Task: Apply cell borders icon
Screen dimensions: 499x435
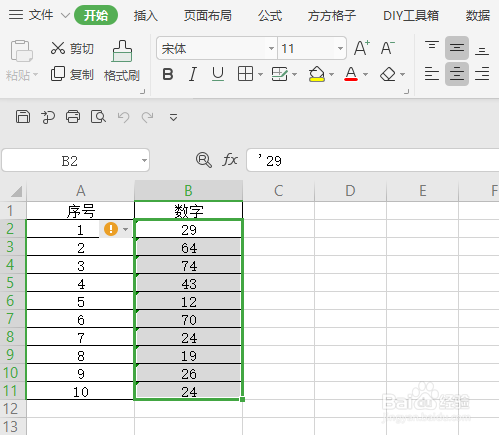Action: click(x=245, y=74)
